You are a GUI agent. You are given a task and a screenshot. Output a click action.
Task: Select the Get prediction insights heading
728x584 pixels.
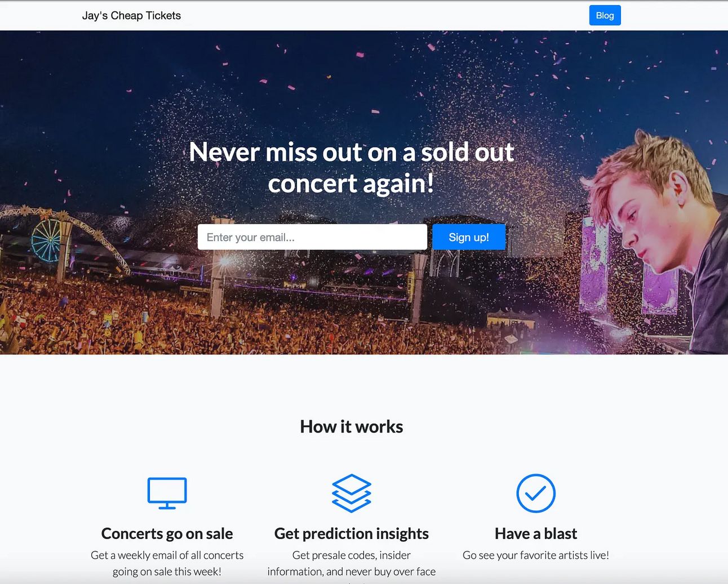(x=352, y=533)
